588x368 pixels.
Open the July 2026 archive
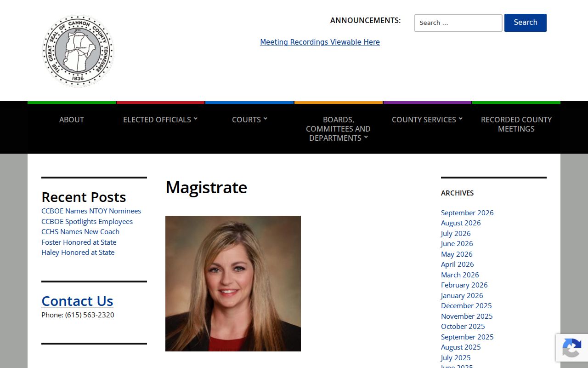(x=456, y=233)
